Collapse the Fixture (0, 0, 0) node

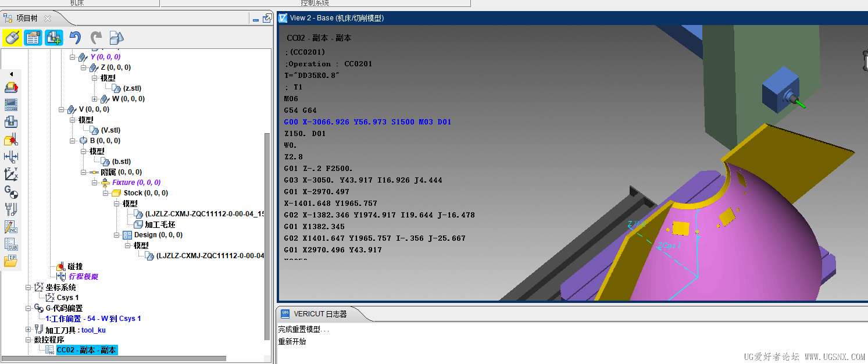point(95,183)
